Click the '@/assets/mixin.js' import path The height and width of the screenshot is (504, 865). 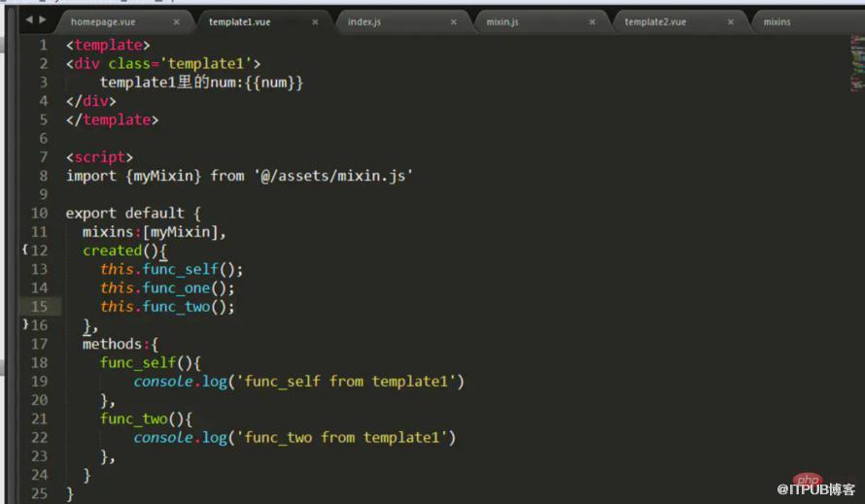(x=333, y=176)
